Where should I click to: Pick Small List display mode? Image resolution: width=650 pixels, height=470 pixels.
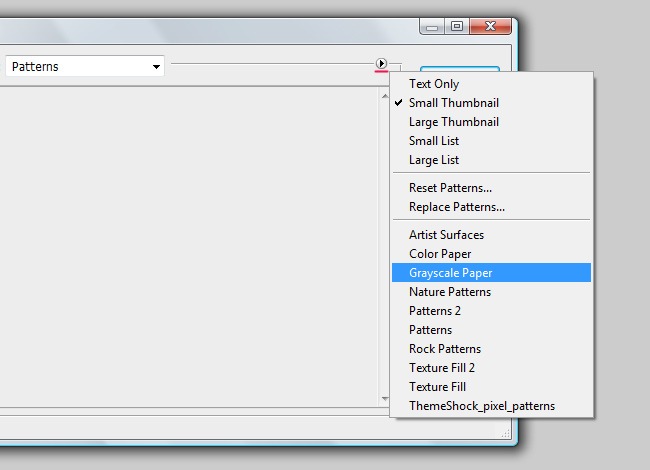tap(434, 141)
